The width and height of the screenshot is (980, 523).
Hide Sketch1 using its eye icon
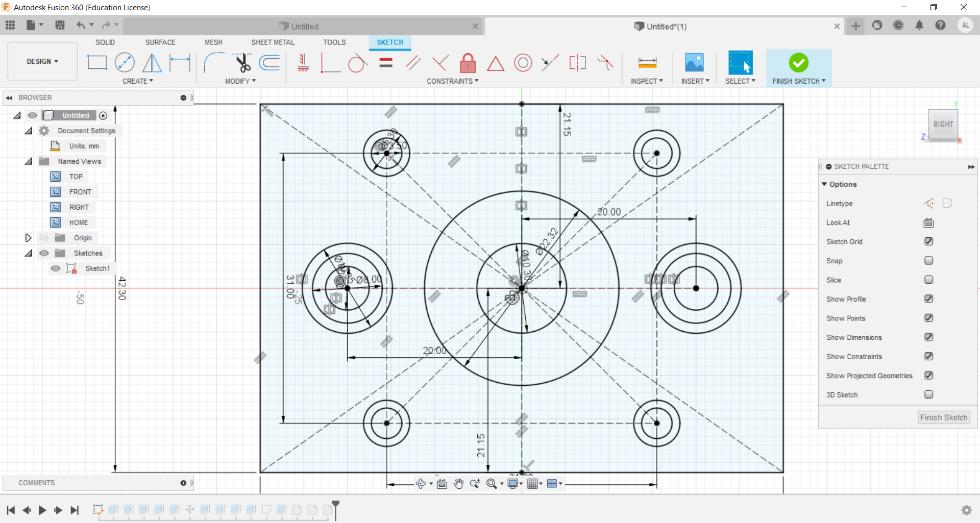tap(56, 268)
